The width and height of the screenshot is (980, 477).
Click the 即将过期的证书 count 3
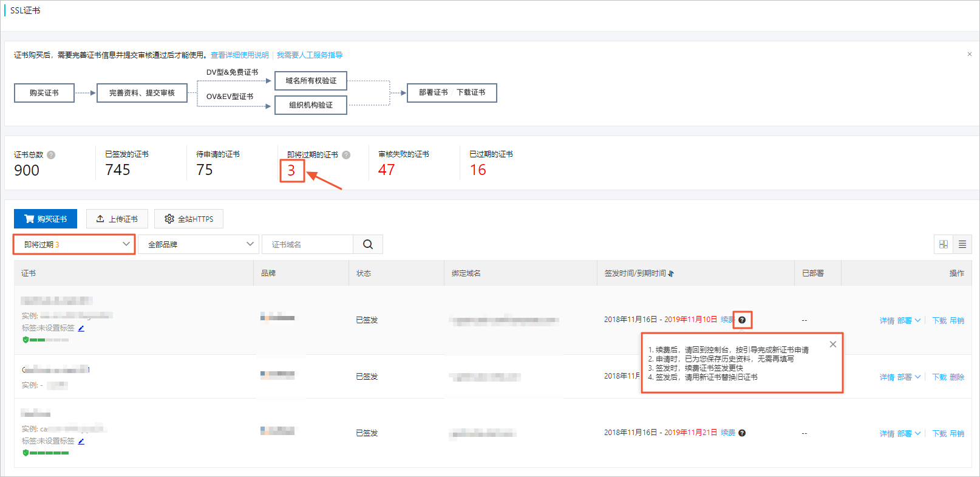(x=291, y=170)
